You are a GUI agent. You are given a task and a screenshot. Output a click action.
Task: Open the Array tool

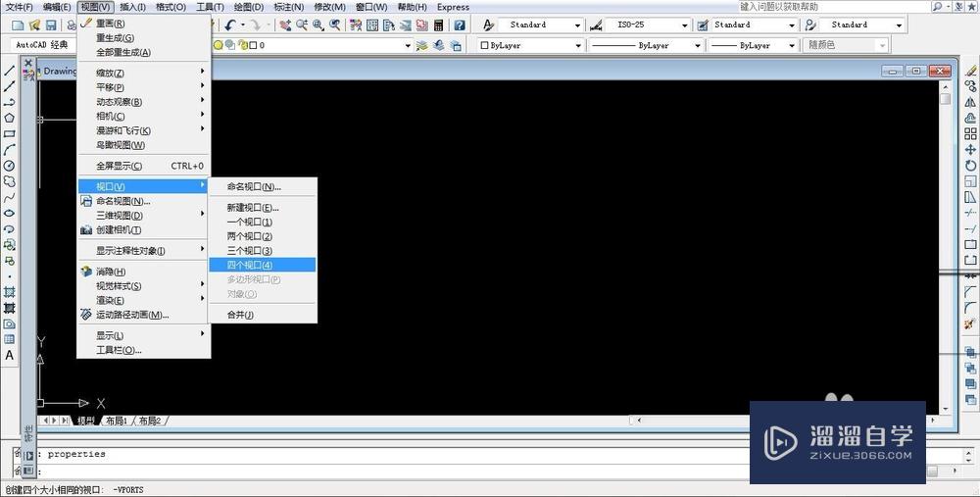tap(970, 133)
